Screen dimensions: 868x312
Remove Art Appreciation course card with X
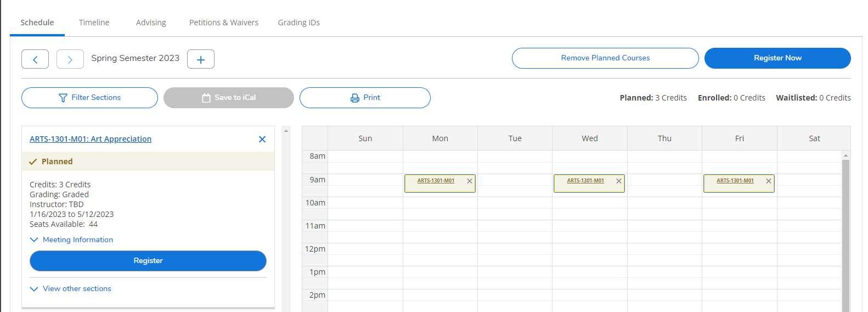pyautogui.click(x=262, y=140)
